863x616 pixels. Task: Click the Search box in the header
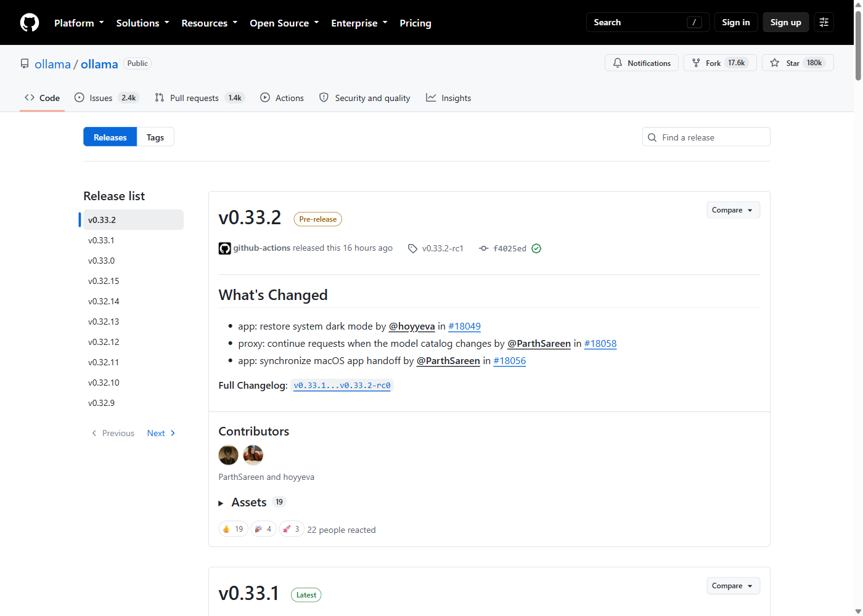pyautogui.click(x=648, y=22)
